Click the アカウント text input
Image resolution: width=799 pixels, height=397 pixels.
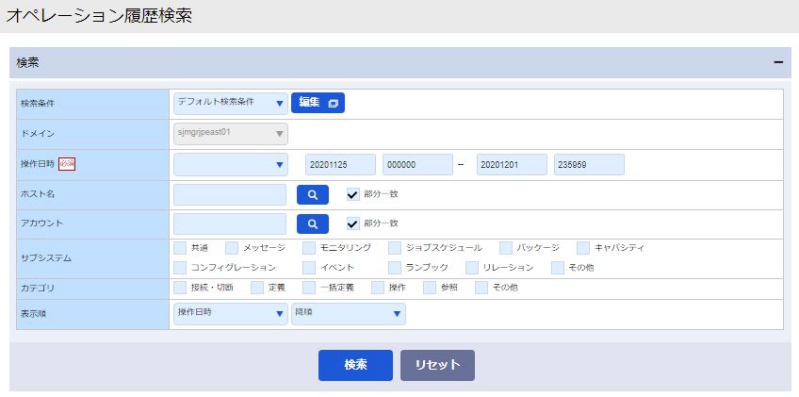coord(230,224)
